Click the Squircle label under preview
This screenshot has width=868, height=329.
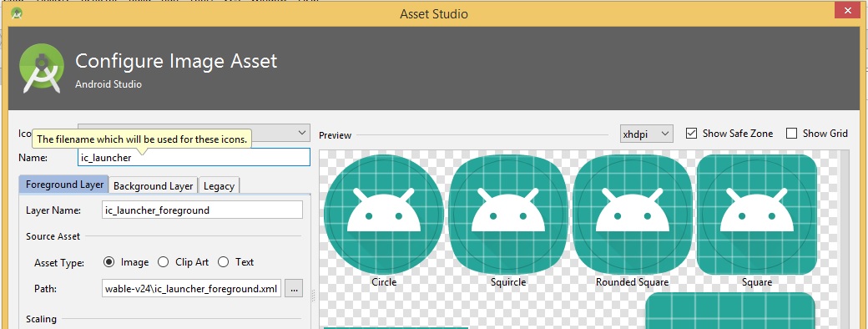[508, 282]
